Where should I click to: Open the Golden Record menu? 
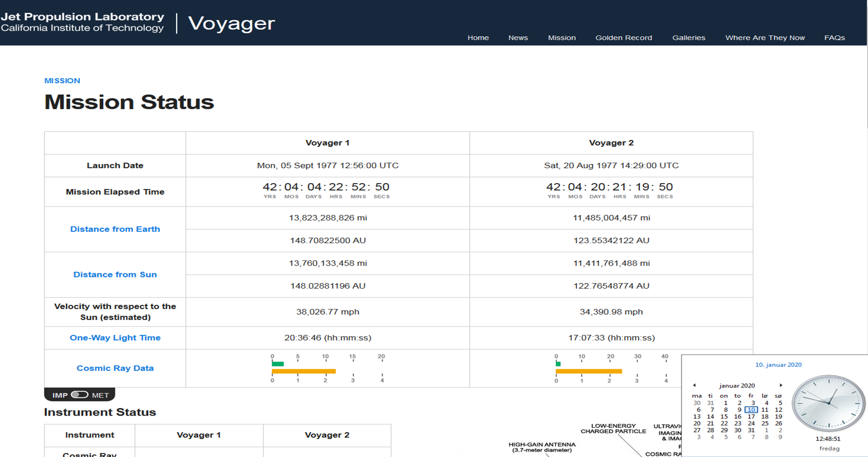coord(623,38)
